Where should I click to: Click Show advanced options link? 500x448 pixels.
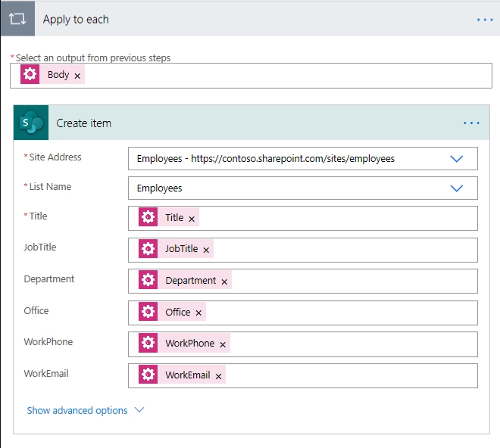click(77, 410)
